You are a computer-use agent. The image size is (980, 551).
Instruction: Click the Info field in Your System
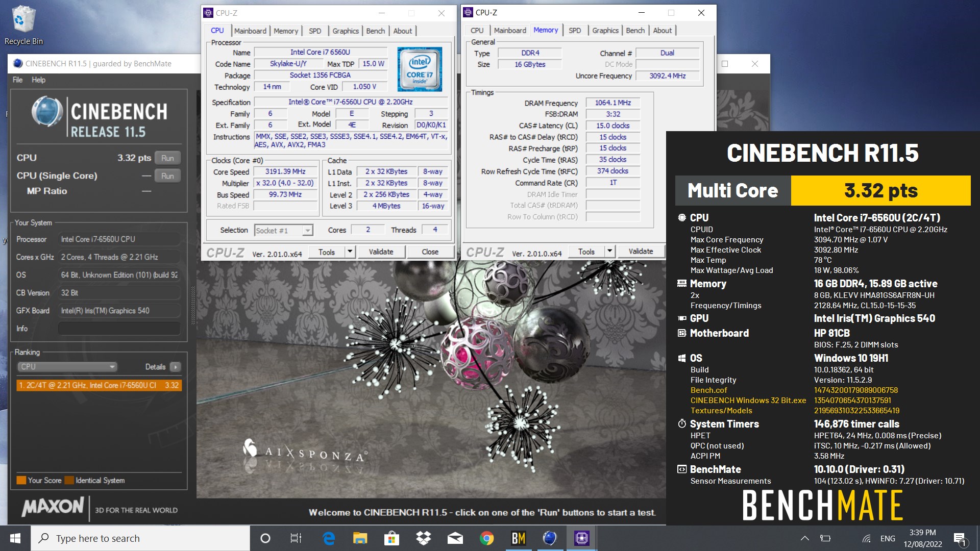point(119,329)
